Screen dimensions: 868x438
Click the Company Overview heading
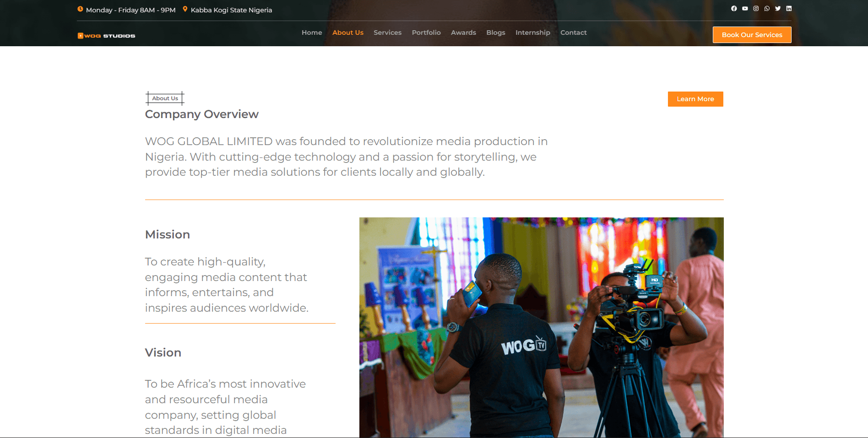tap(202, 114)
